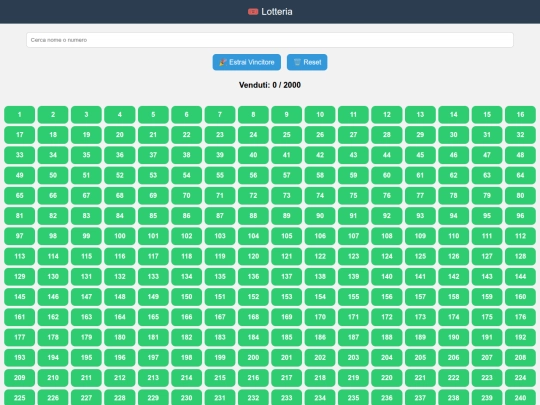
Task: Pick ticket number 96
Action: (x=520, y=216)
